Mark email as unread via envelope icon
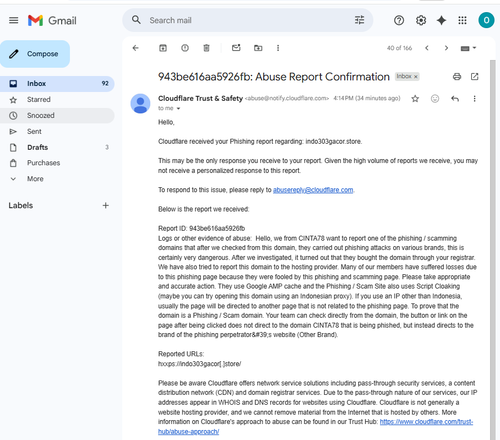Screen dimensions: 500x440 point(236,48)
